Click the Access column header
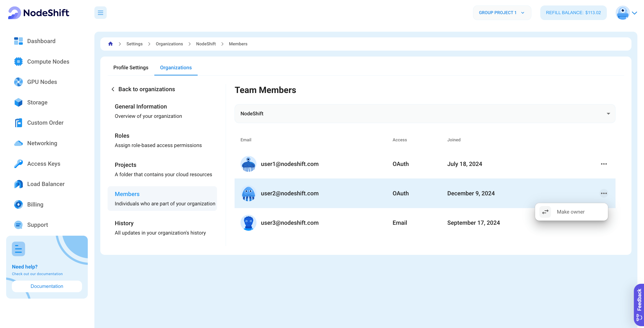 [x=399, y=140]
